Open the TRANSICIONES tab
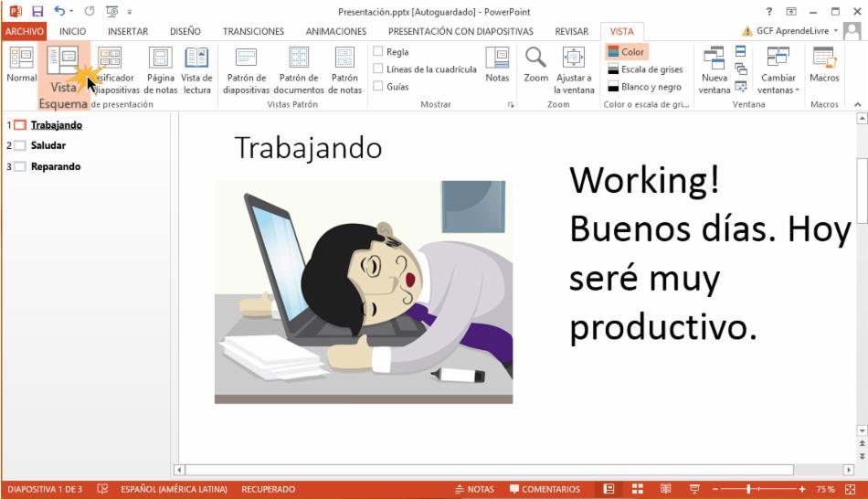The image size is (868, 499). click(x=253, y=31)
